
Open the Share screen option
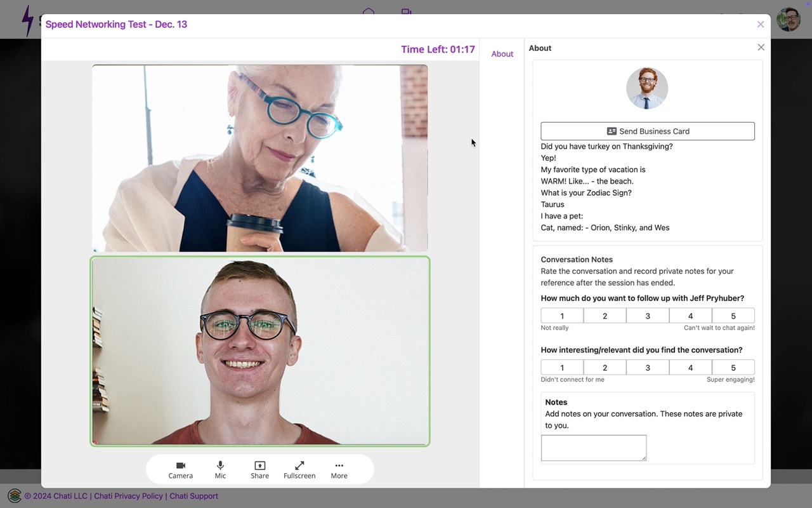tap(259, 470)
